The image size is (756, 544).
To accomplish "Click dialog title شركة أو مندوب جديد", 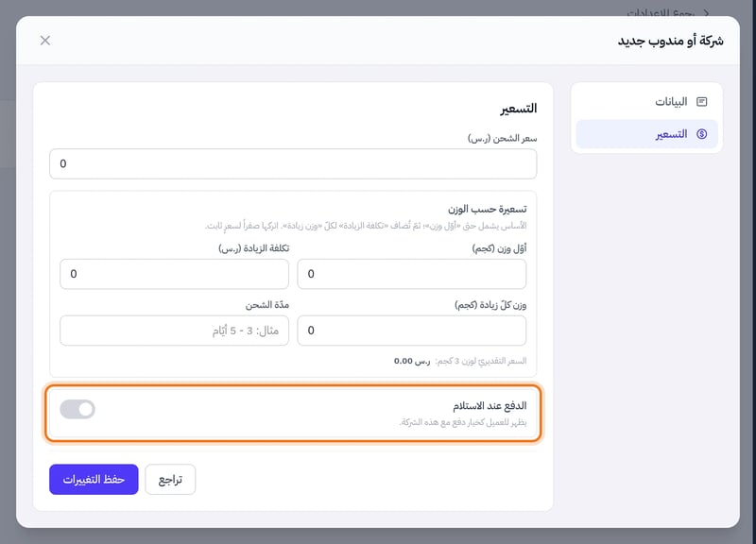I will pos(670,41).
